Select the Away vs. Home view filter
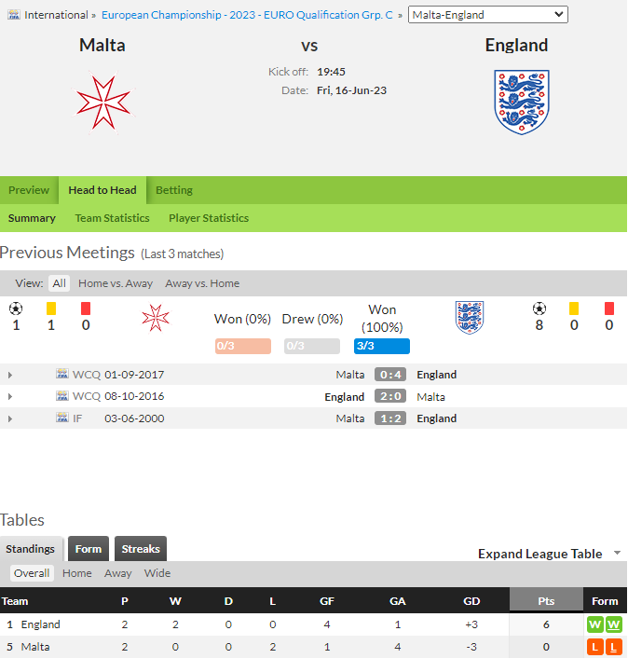This screenshot has height=672, width=628. 202,283
